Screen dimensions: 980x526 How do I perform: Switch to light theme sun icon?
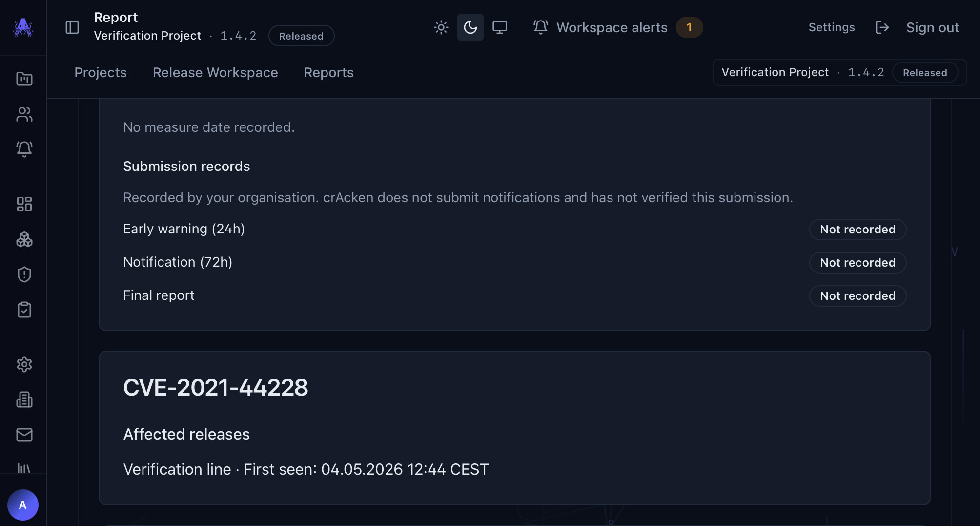(x=441, y=27)
